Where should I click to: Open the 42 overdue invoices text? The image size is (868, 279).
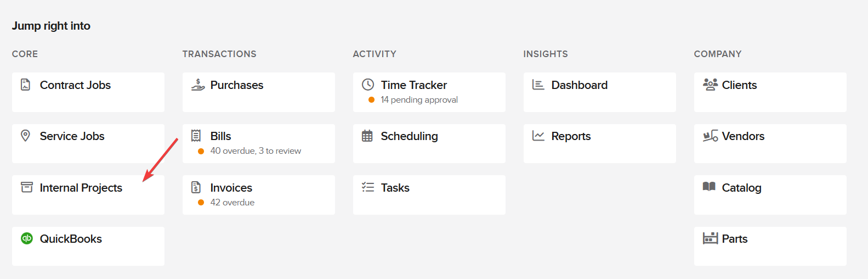point(232,203)
